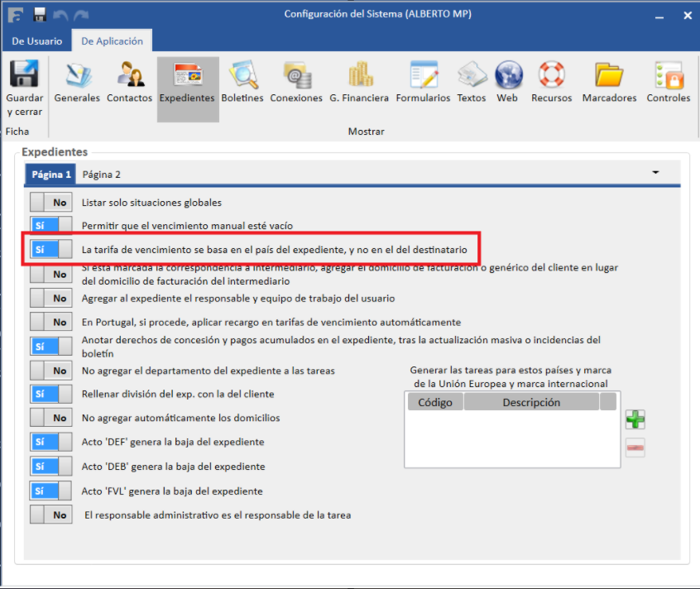The height and width of the screenshot is (589, 700).
Task: Switch to Página 2 tab
Action: (101, 175)
